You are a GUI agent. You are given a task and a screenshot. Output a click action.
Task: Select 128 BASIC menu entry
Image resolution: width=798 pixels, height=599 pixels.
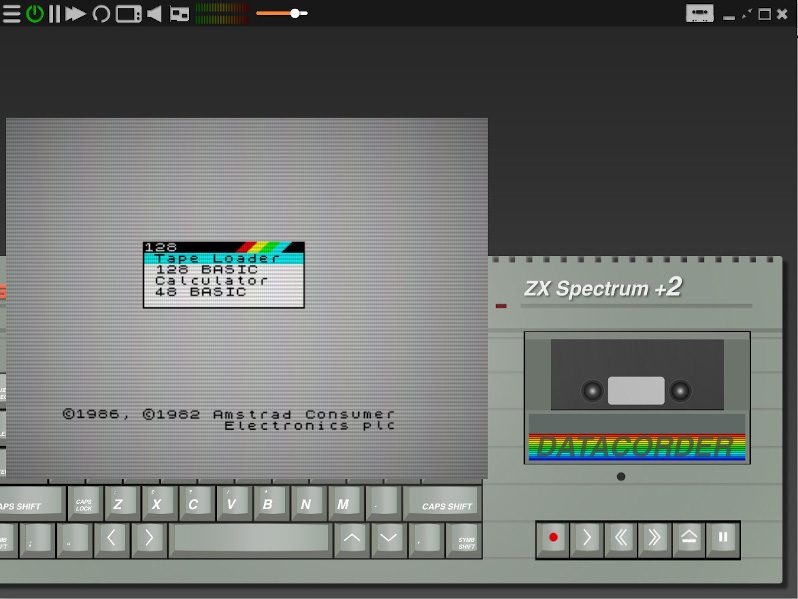click(x=223, y=269)
